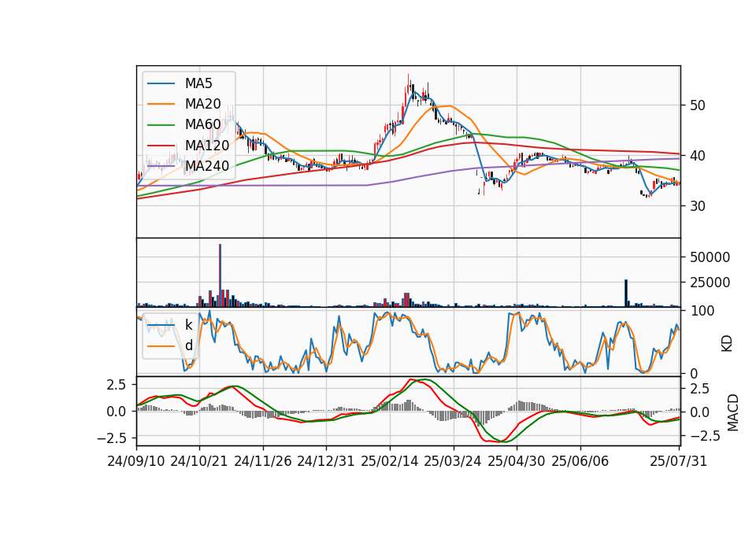Click the purple MA240 legend line sample

(x=161, y=166)
